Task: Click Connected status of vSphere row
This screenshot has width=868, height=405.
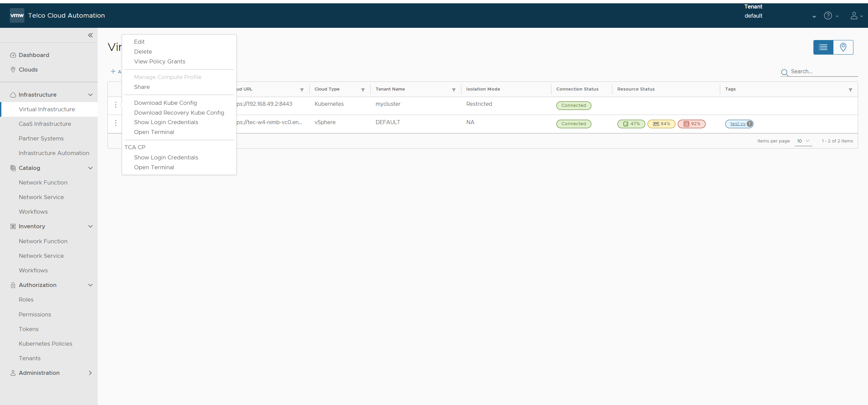Action: tap(574, 124)
